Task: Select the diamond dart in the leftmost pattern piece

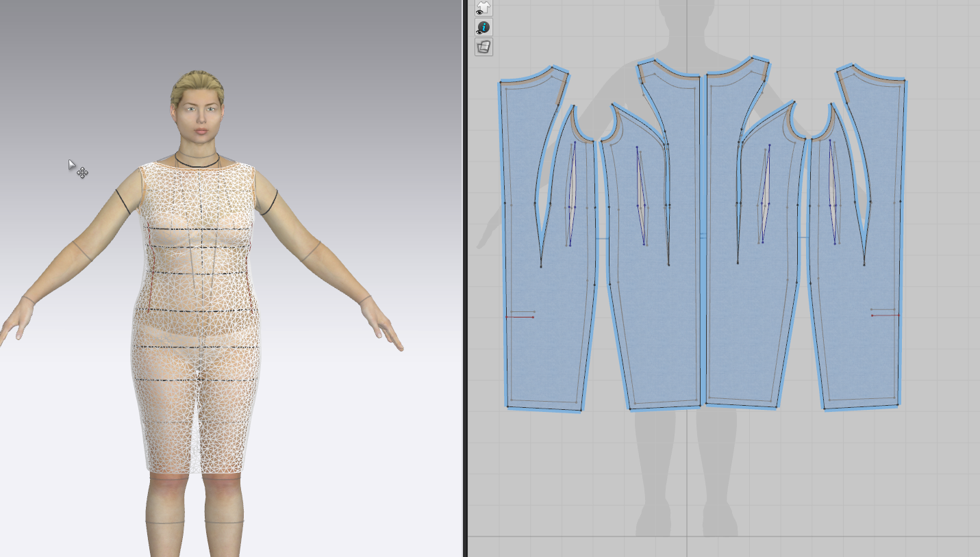Action: [572, 194]
